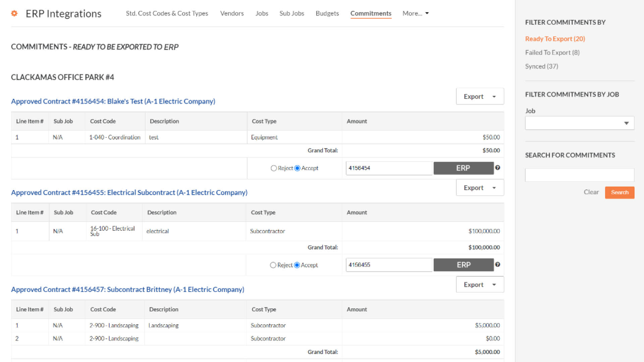The width and height of the screenshot is (644, 362).
Task: Click the Export dropdown arrow for Electrical Subcontract
Action: 494,187
